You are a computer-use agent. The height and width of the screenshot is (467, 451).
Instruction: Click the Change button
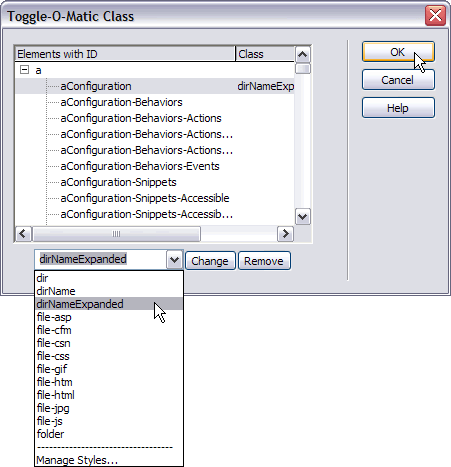click(x=210, y=261)
